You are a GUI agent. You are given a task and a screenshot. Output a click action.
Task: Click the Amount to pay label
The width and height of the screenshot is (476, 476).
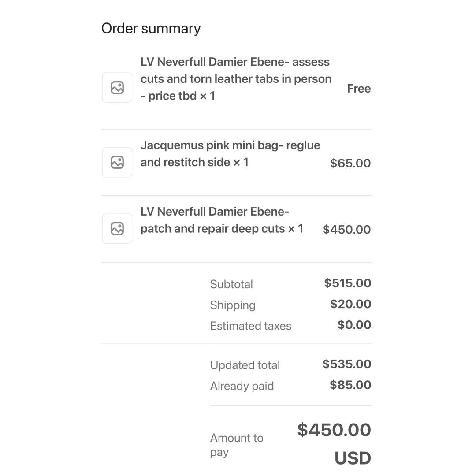236,445
